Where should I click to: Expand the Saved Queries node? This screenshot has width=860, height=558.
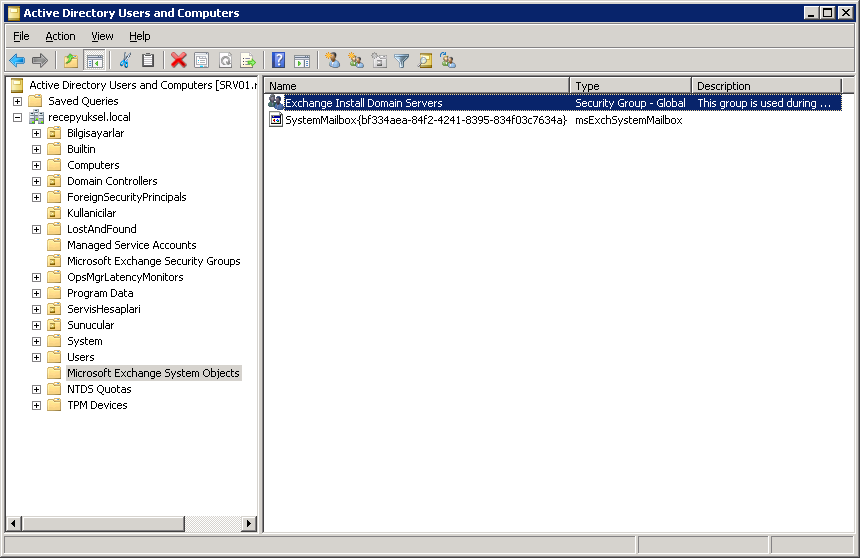point(18,102)
